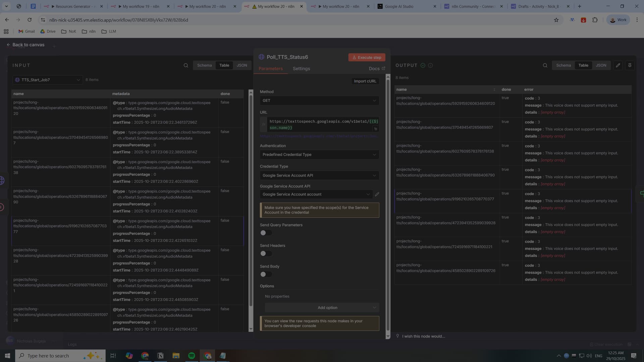Screen dimensions: 644x362
Task: Select the JSON view in OUTPUT panel
Action: coord(601,65)
